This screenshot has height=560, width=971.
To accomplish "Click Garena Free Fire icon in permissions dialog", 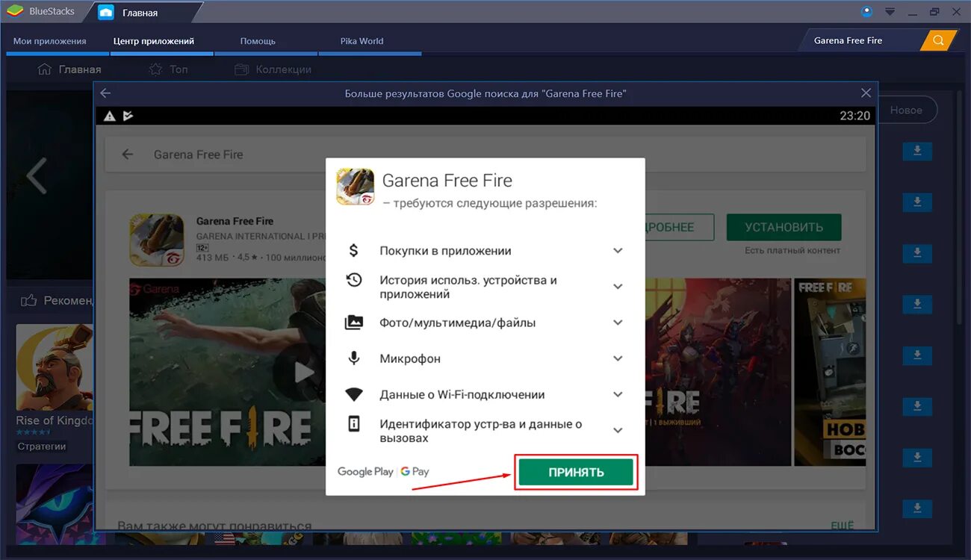I will [x=355, y=187].
